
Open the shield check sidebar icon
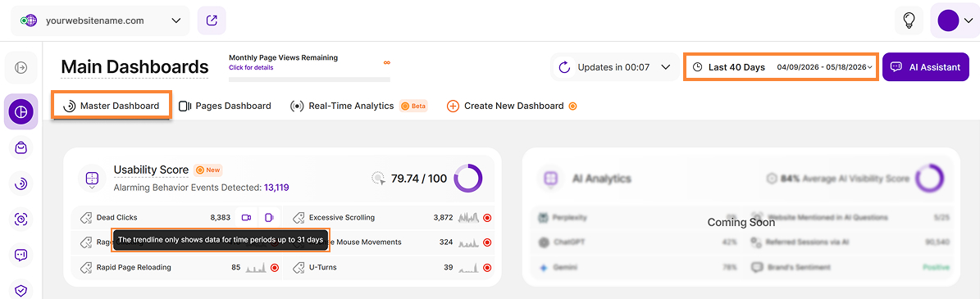(x=21, y=289)
